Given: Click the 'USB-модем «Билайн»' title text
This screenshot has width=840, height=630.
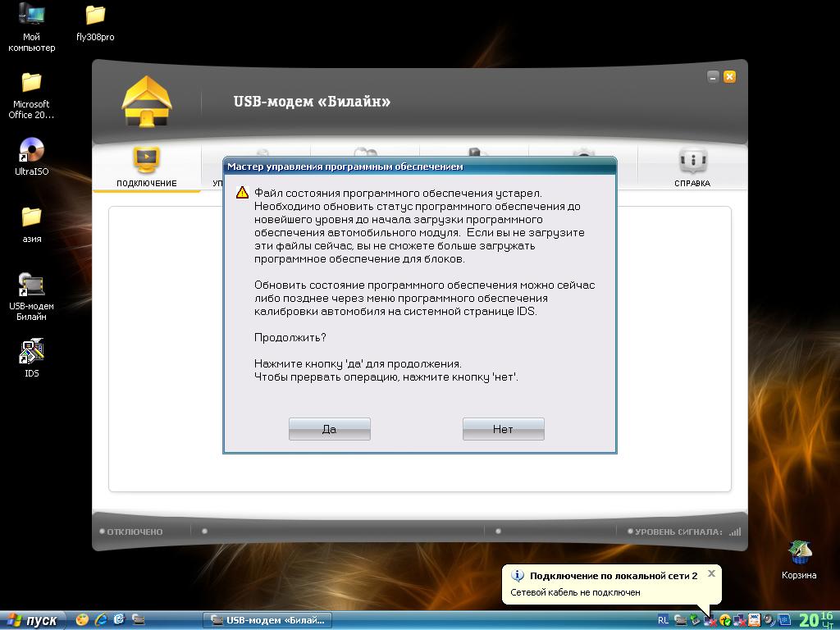Looking at the screenshot, I should [x=312, y=101].
